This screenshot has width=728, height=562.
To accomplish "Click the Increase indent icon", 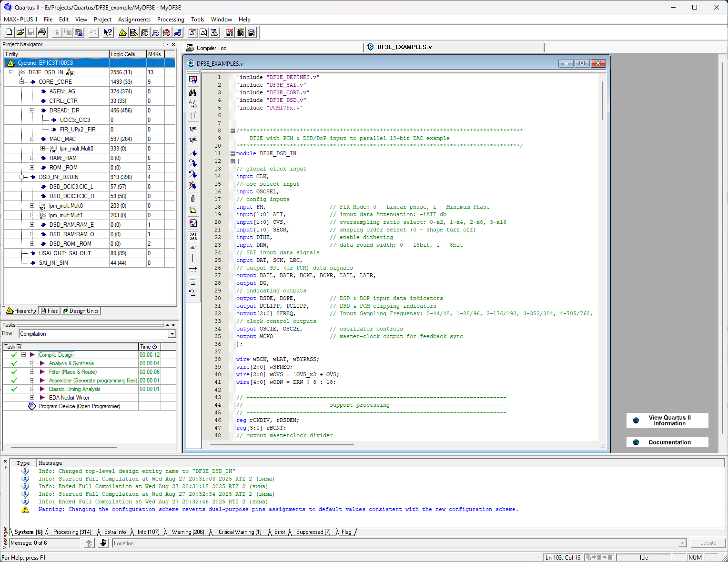I will [x=192, y=128].
